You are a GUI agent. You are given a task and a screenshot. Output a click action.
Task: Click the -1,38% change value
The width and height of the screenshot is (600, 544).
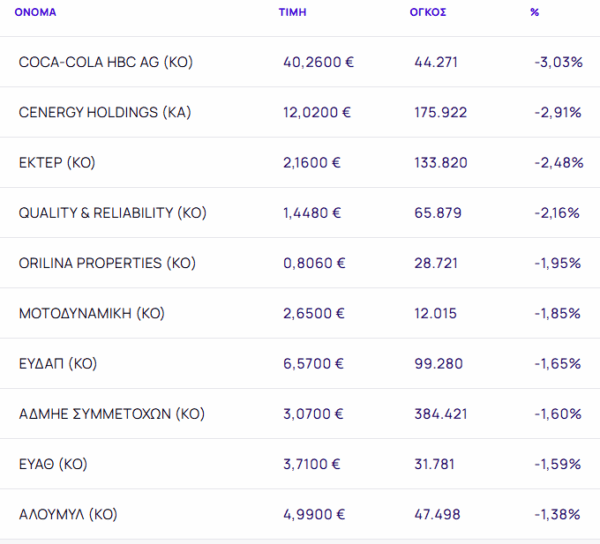click(558, 514)
